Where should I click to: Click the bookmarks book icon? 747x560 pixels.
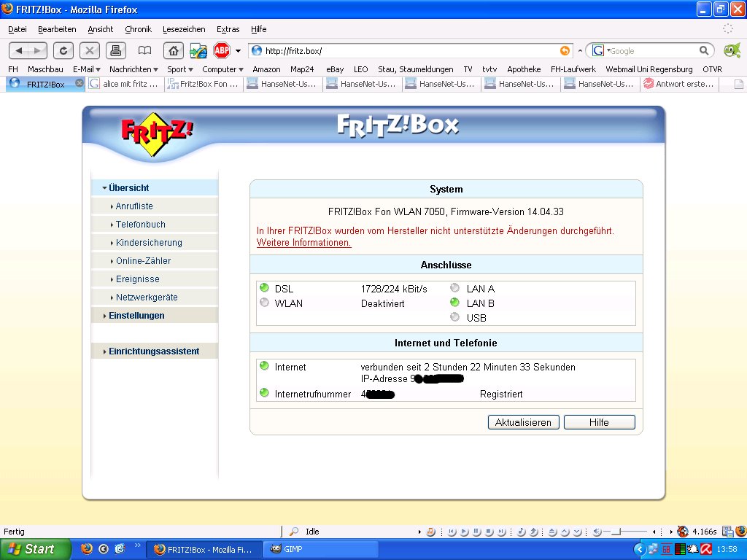click(145, 50)
